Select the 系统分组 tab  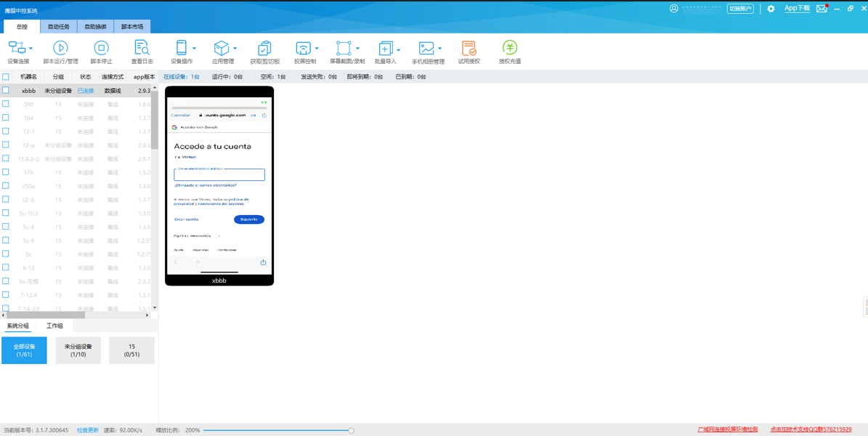[x=17, y=326]
